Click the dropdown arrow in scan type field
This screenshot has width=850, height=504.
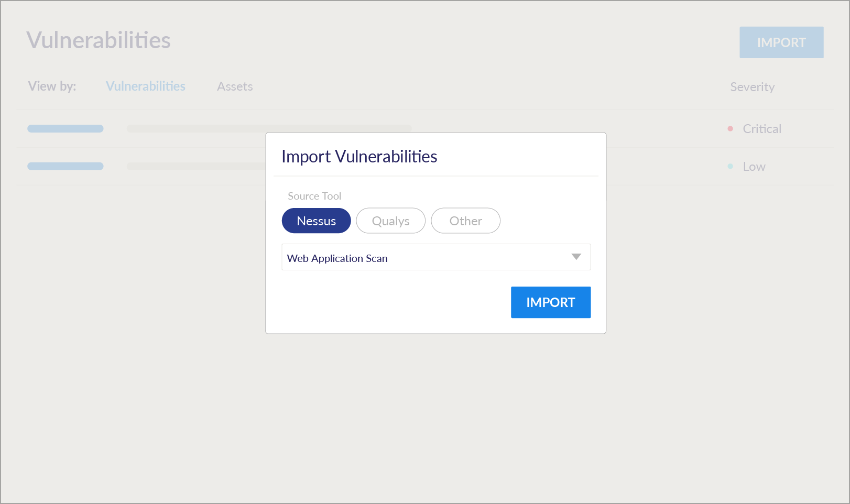coord(576,257)
